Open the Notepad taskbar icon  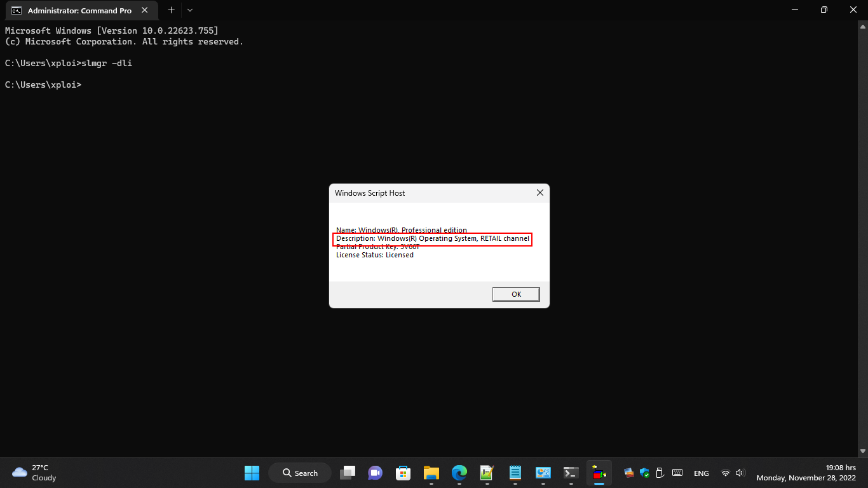[515, 473]
